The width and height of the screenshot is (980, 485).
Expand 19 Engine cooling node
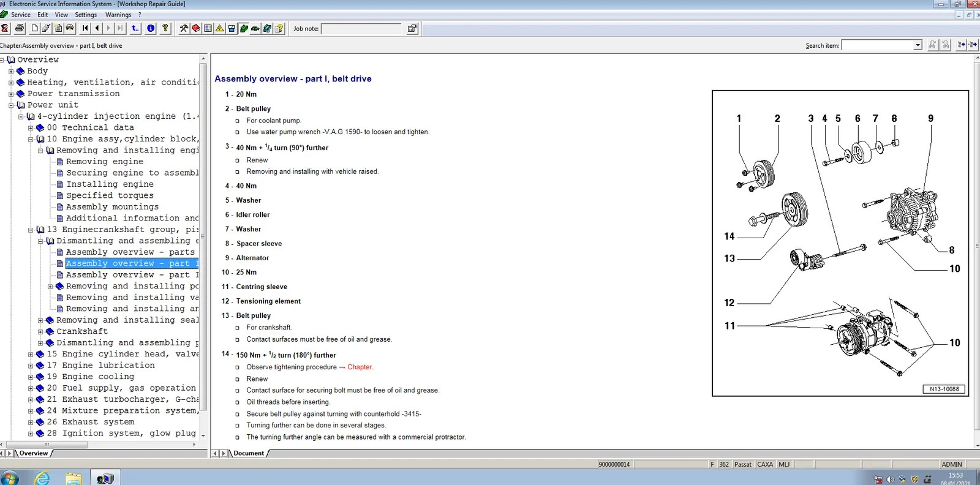[x=31, y=377]
